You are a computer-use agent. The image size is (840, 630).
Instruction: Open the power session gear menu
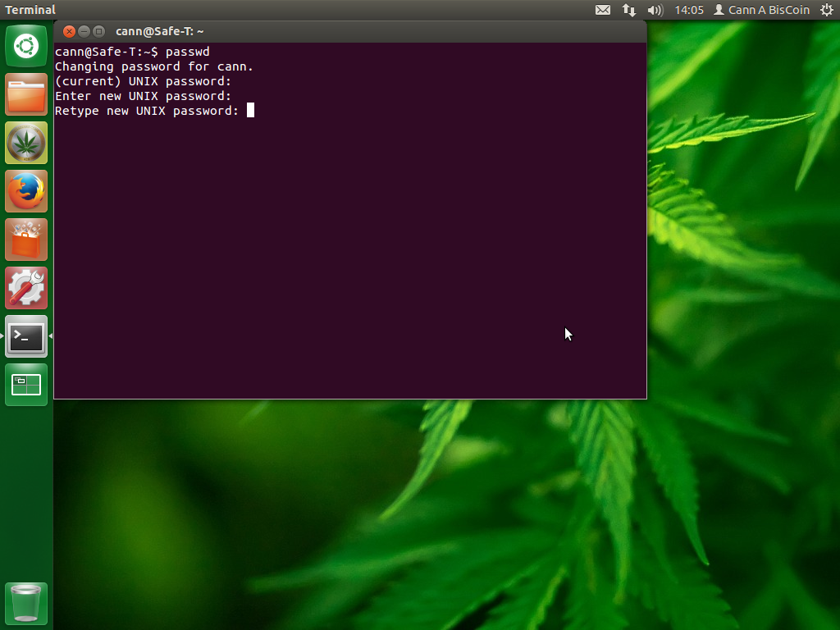[x=827, y=10]
